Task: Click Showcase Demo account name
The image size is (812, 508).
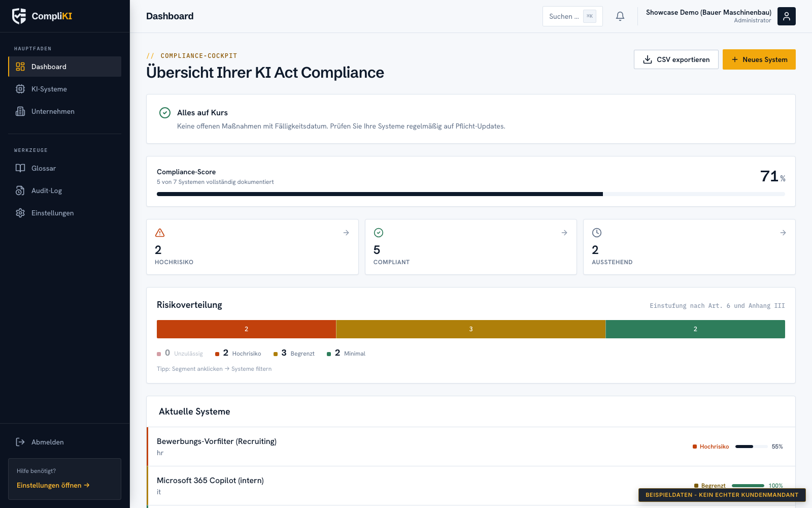Action: (x=708, y=12)
